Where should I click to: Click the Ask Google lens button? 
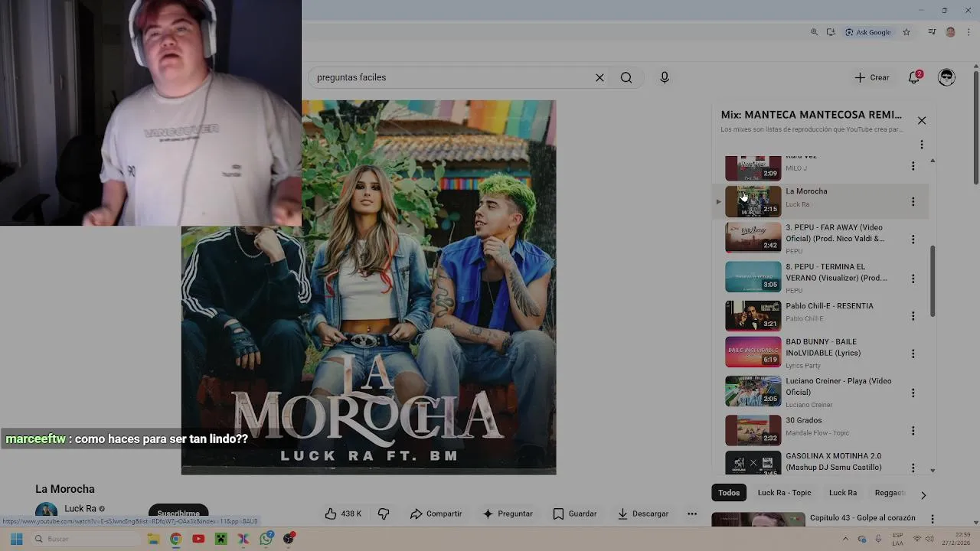[868, 32]
